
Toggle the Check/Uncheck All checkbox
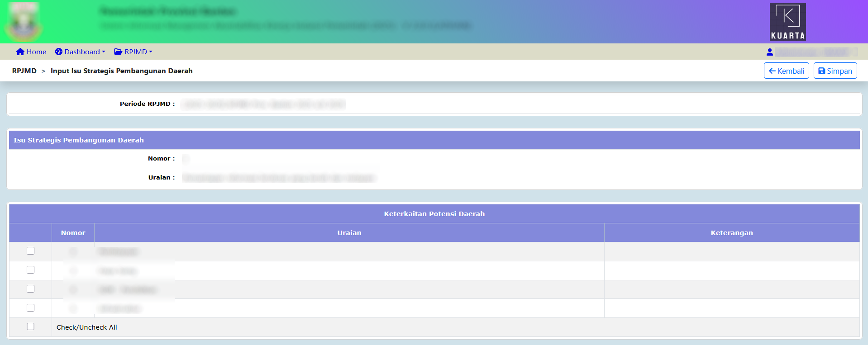[x=30, y=326]
